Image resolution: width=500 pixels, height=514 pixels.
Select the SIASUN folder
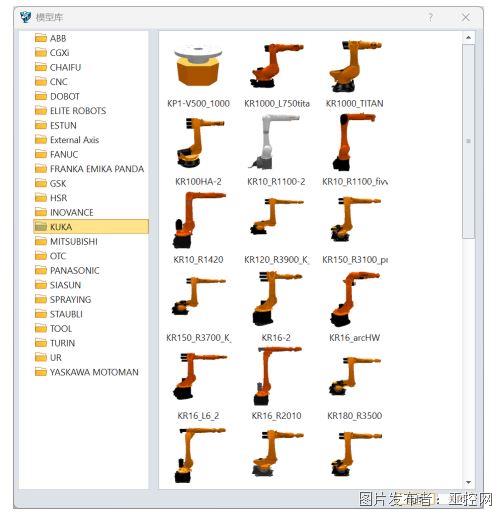click(x=58, y=285)
